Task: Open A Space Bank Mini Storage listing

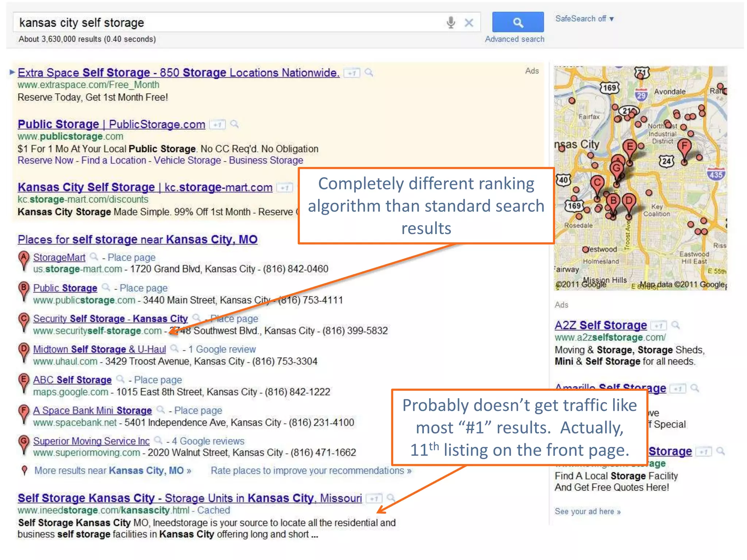Action: tap(92, 411)
